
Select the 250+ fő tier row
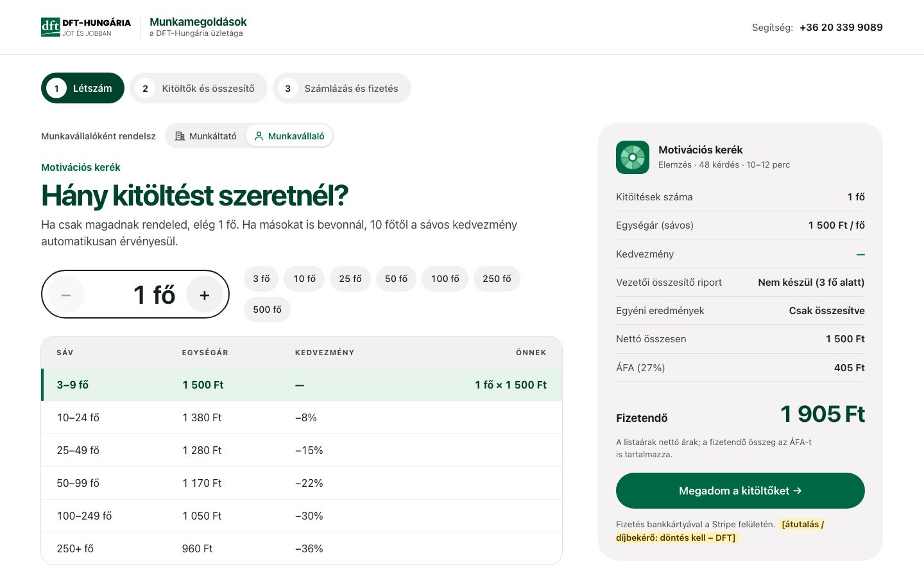pos(302,548)
